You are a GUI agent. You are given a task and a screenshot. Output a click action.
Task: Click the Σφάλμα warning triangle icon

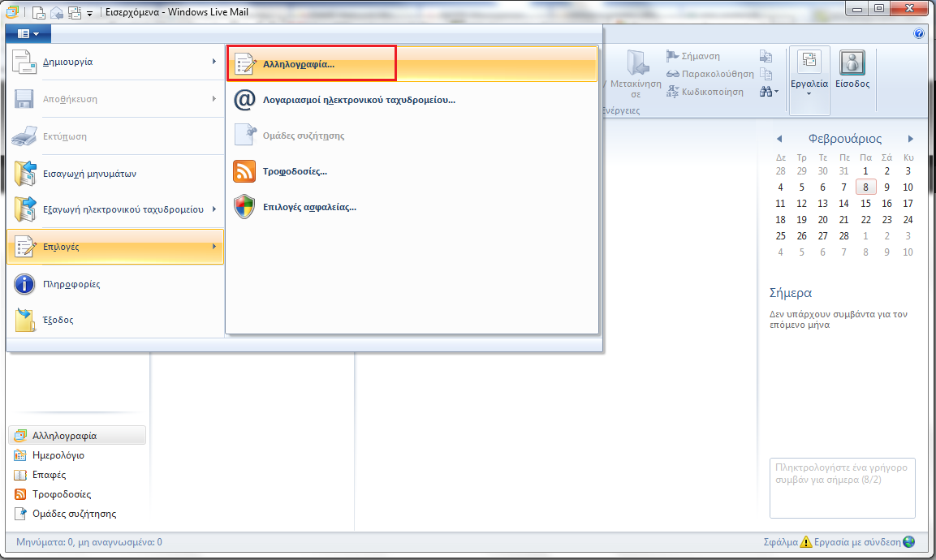pos(806,542)
